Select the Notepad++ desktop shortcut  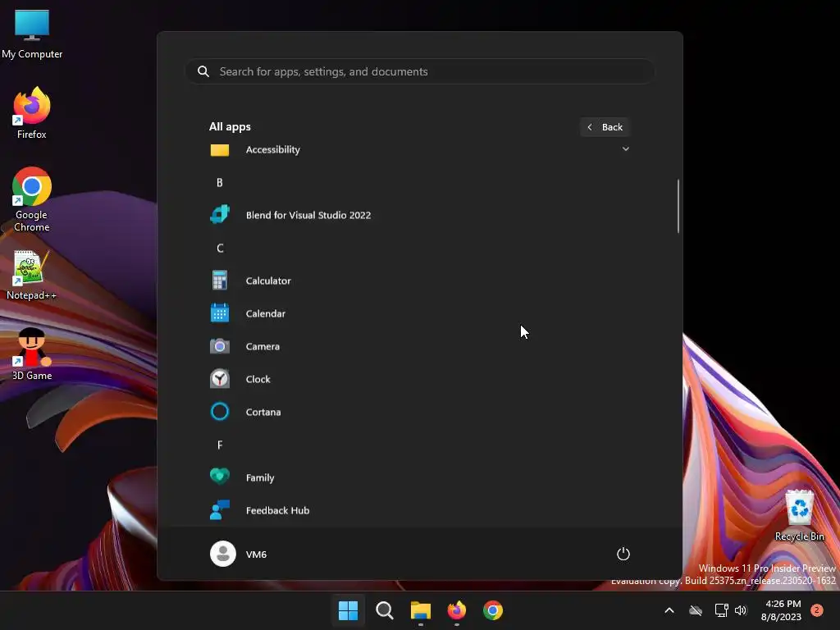[31, 276]
